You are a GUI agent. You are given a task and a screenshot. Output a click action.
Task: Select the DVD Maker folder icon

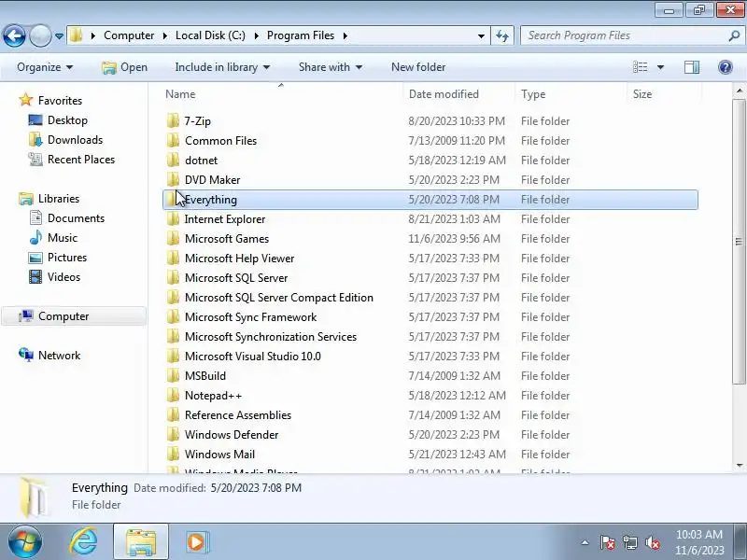click(173, 179)
